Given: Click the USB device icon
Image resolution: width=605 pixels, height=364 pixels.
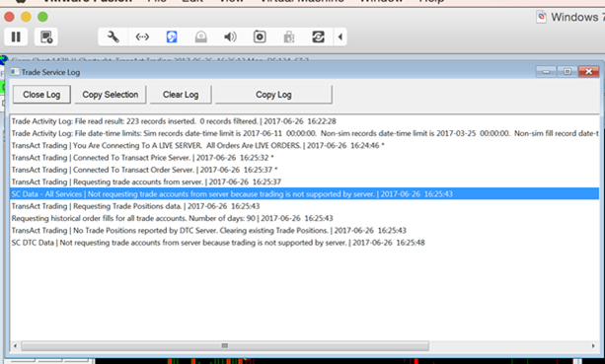Looking at the screenshot, I should [x=289, y=37].
